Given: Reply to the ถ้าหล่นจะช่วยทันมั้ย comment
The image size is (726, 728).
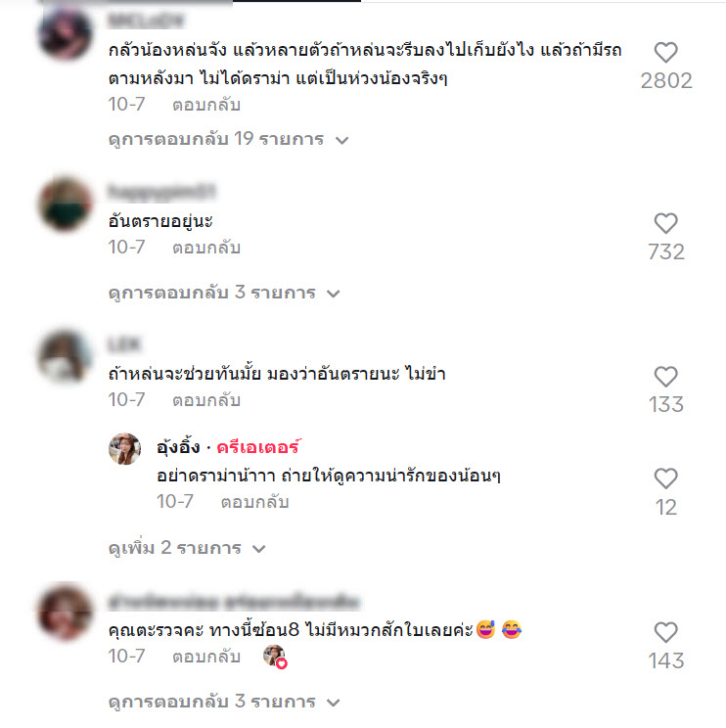Looking at the screenshot, I should point(206,400).
